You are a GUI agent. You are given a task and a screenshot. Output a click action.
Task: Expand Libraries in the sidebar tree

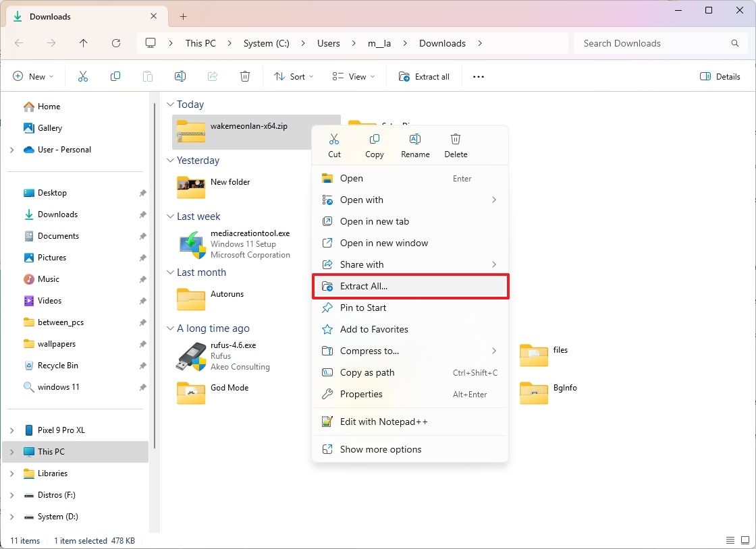coord(12,473)
